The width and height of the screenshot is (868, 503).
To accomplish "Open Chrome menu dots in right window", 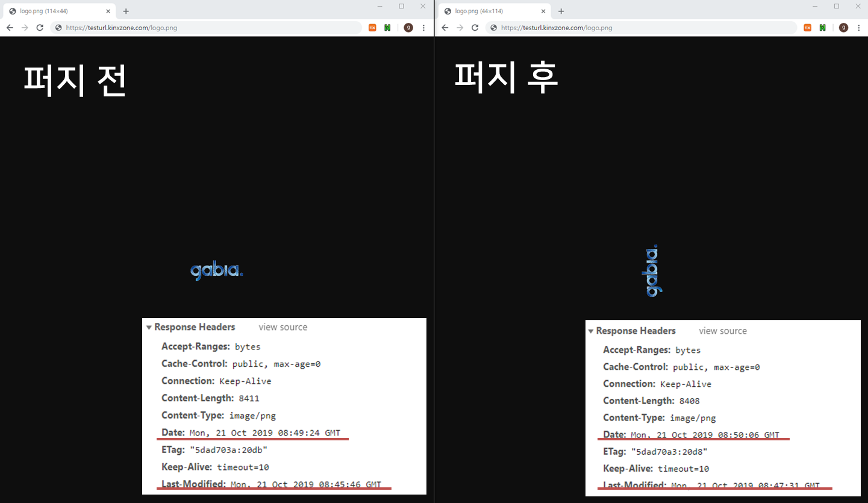I will [x=858, y=28].
